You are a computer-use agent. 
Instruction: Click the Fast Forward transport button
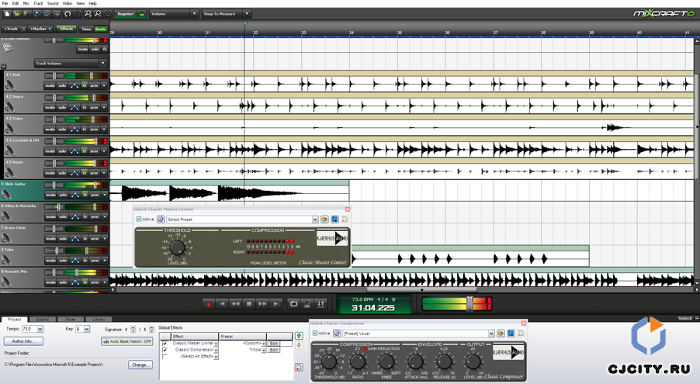(262, 304)
